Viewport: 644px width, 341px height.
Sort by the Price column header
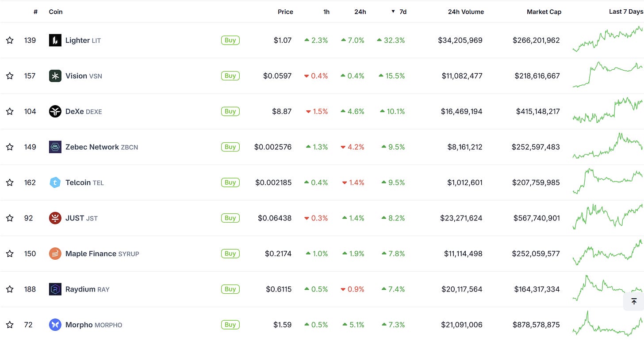285,12
